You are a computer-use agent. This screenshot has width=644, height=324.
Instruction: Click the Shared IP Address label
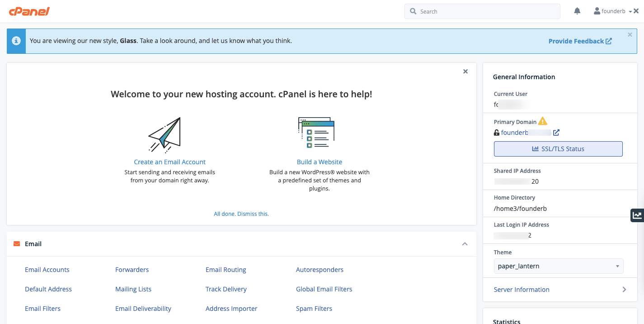(517, 171)
